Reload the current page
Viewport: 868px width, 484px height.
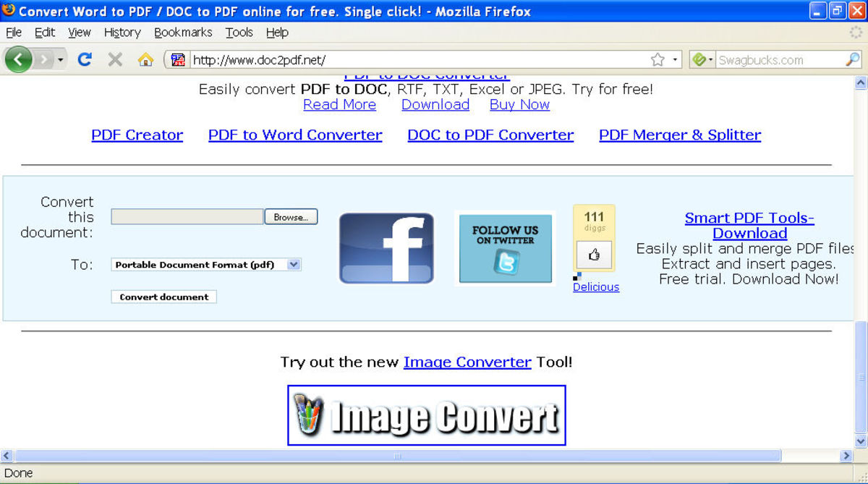[x=85, y=59]
